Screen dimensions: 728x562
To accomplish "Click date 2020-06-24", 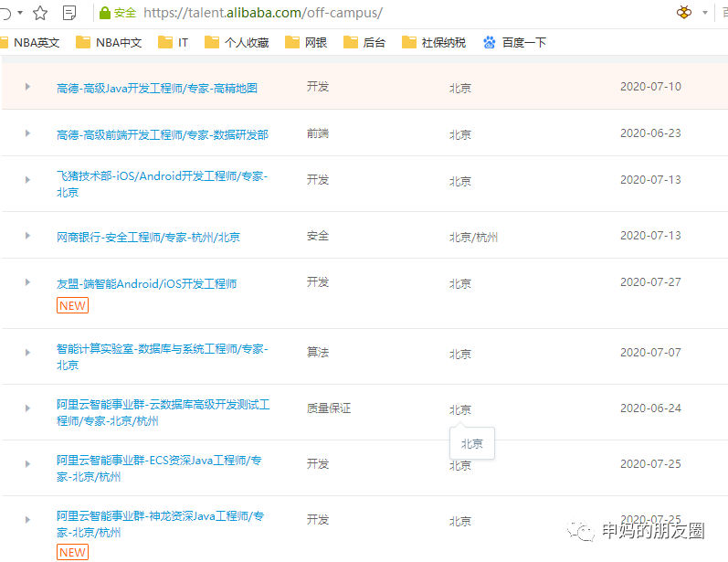I will 650,408.
